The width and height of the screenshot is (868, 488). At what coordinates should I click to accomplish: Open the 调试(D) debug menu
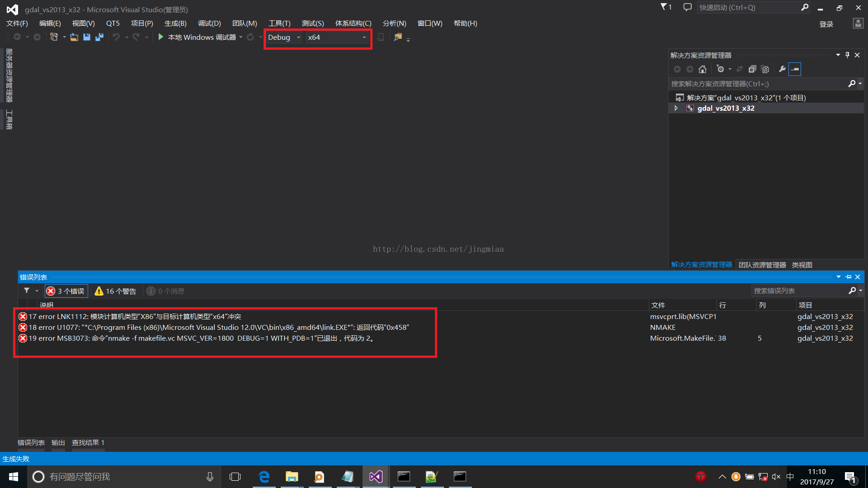(209, 23)
